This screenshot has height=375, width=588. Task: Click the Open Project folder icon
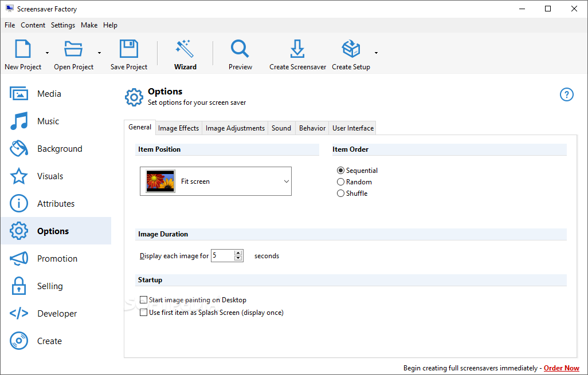point(73,49)
